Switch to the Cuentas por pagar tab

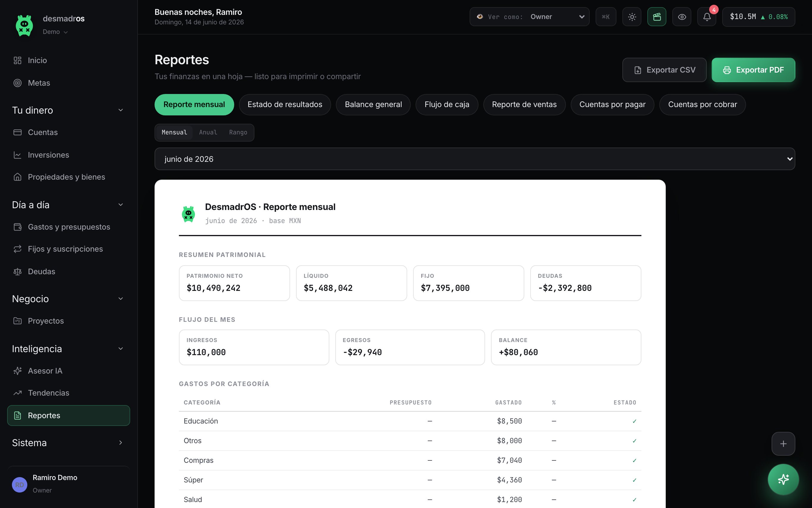(x=612, y=105)
